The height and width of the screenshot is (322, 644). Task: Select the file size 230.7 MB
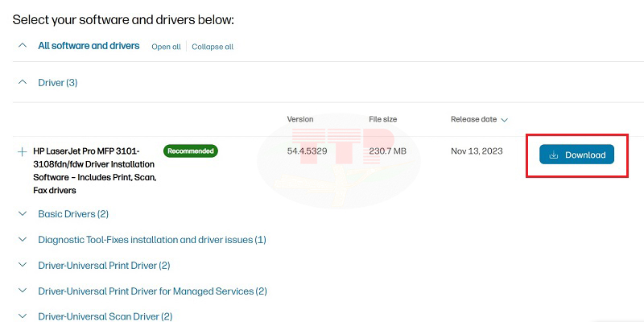(x=387, y=151)
